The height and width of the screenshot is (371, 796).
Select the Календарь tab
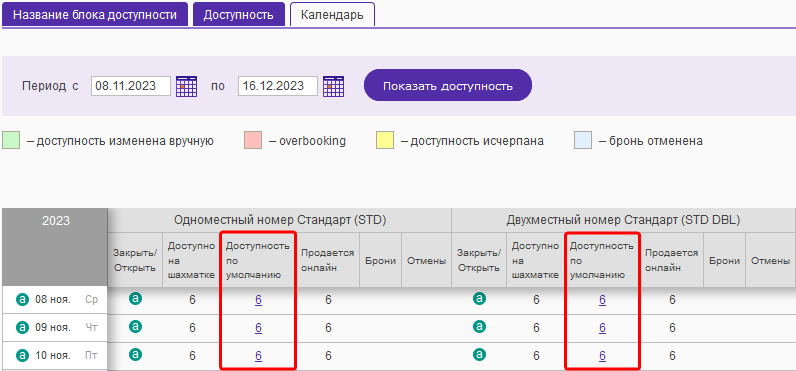click(332, 14)
